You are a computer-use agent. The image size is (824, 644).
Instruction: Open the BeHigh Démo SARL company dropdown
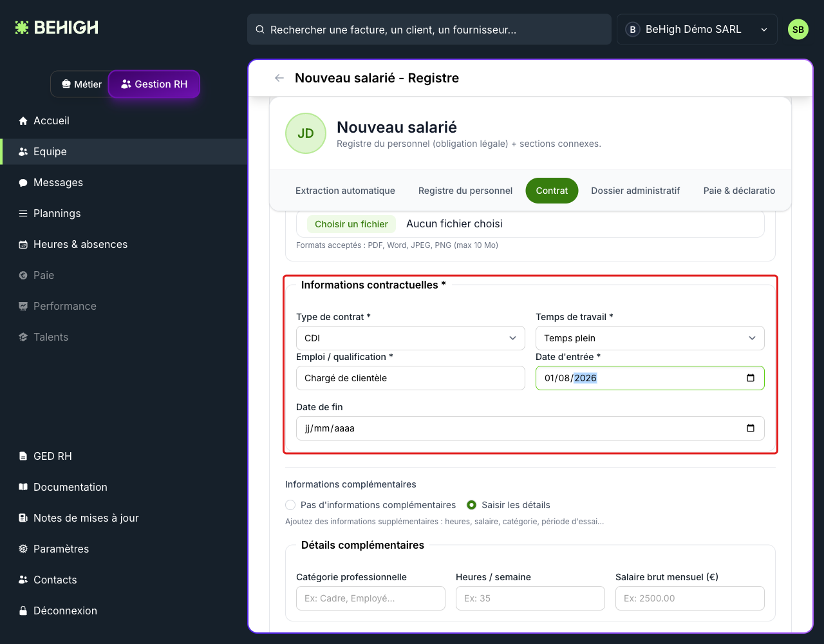click(x=697, y=30)
